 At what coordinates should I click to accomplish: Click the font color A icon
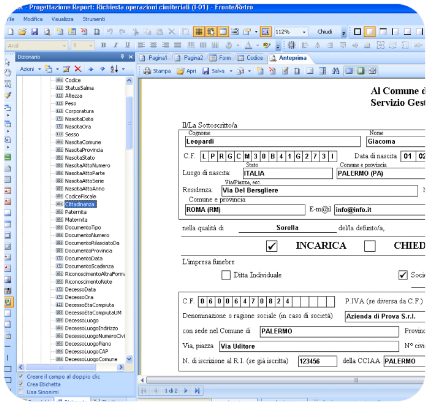tap(248, 45)
